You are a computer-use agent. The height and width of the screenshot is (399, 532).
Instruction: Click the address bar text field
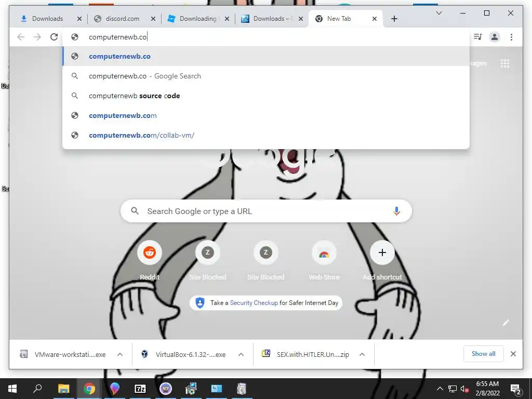click(266, 37)
